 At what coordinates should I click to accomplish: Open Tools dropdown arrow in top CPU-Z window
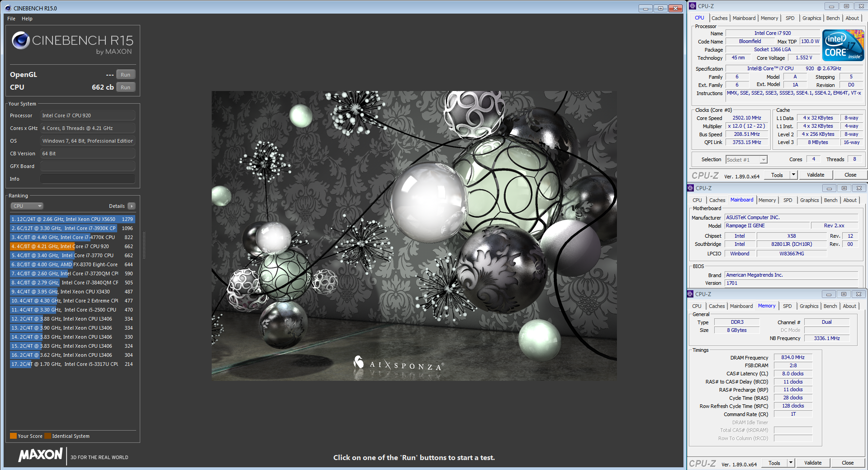pyautogui.click(x=793, y=175)
